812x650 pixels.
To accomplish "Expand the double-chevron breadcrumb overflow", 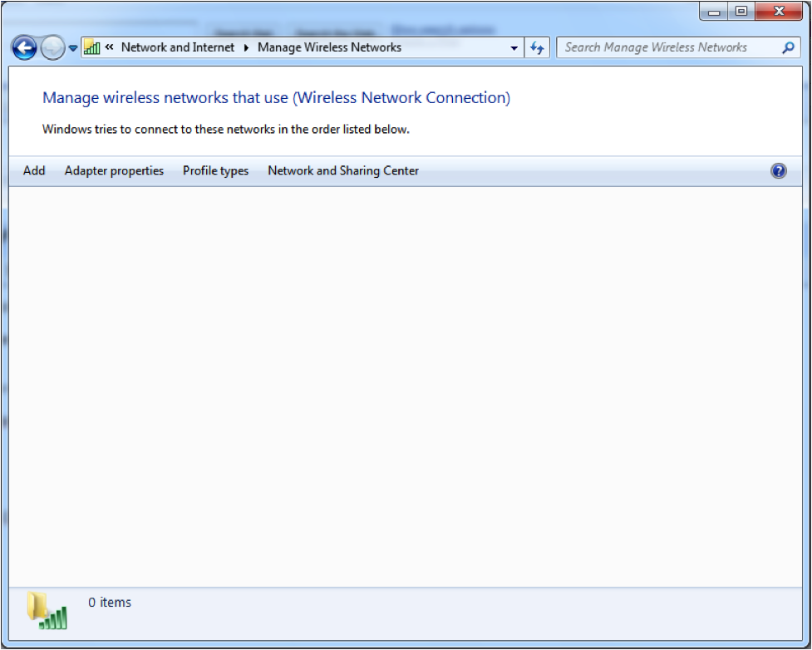I will click(x=110, y=48).
